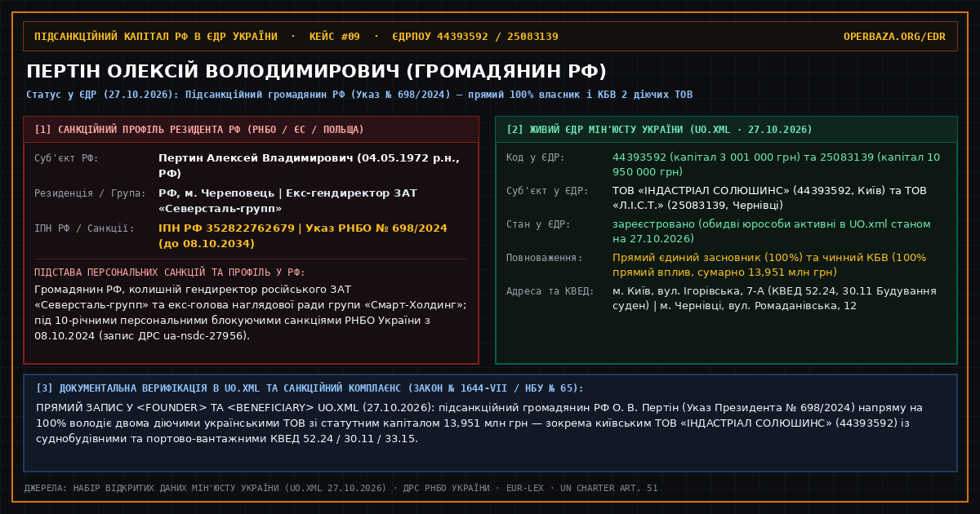This screenshot has height=514, width=980.
Task: Click subheading 'ПІДСТАВА ПЕРСОНАЛЬНИХ САНКЦІЙ ТА ПРОФІЛЬ У РФ:'
Action: point(170,273)
